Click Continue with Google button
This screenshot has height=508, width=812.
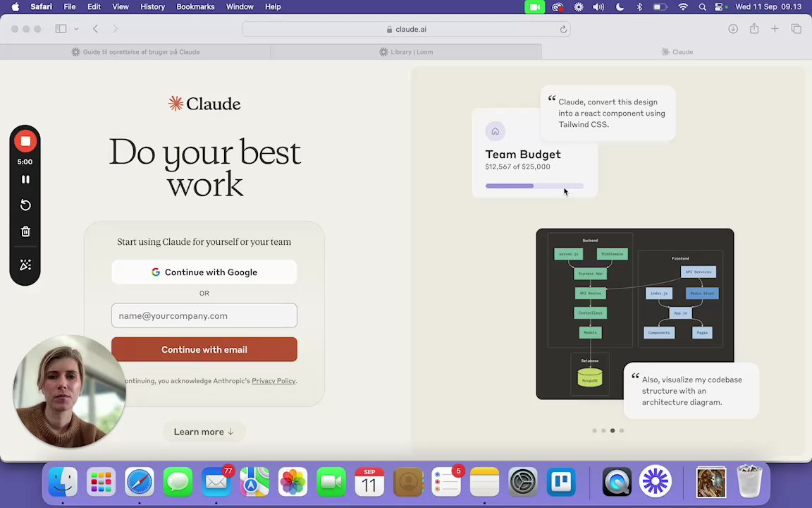[204, 272]
